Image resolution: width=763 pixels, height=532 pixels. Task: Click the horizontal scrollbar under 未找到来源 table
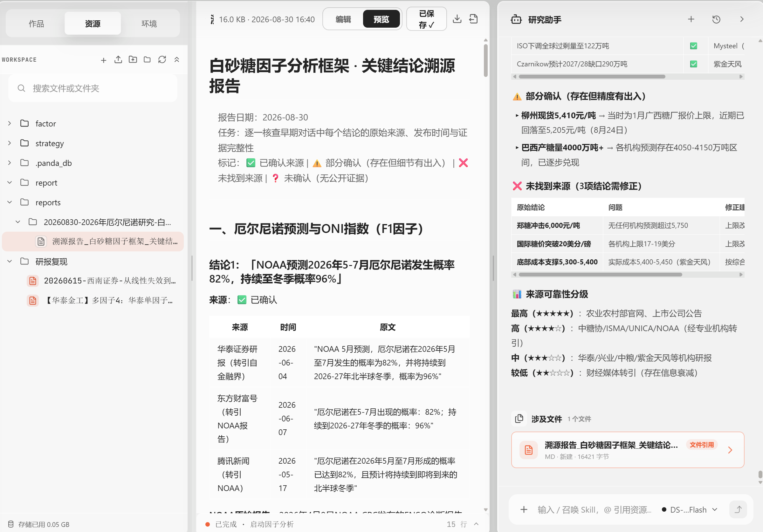pos(601,275)
